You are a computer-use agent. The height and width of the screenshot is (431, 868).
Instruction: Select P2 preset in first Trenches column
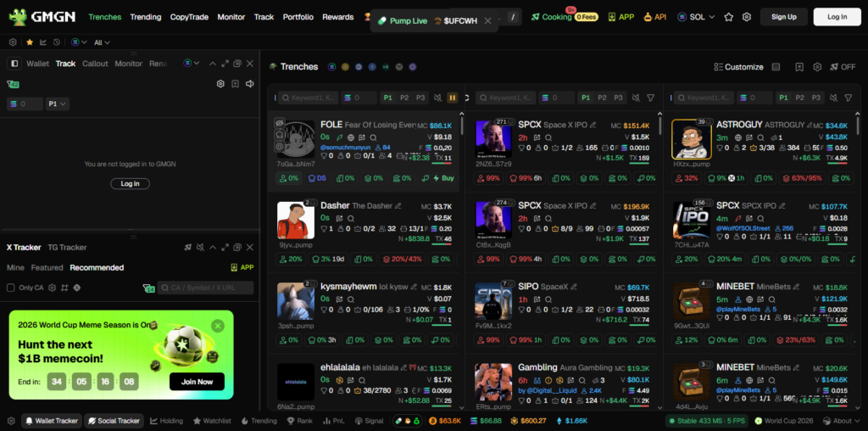(x=404, y=98)
